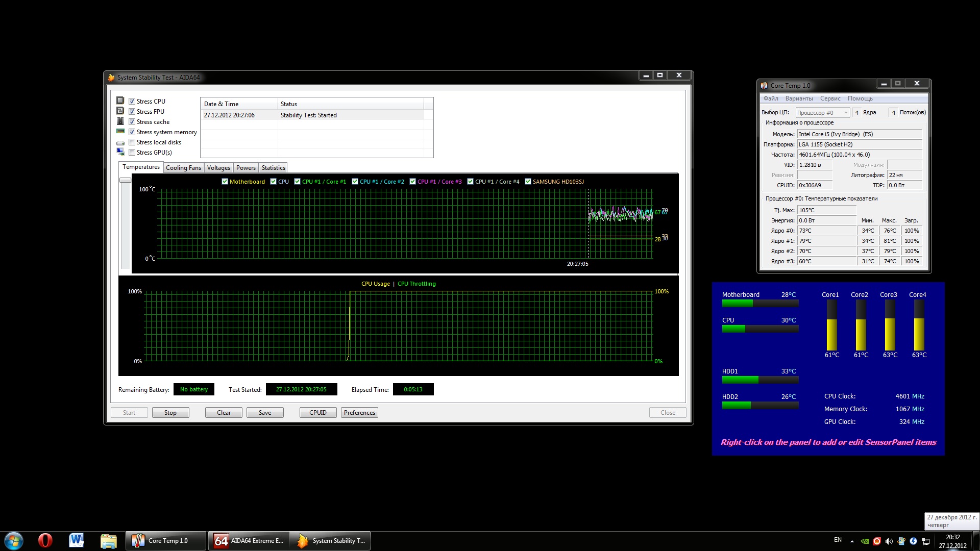Click the NVIDIA tray icon
980x551 pixels.
pos(865,541)
